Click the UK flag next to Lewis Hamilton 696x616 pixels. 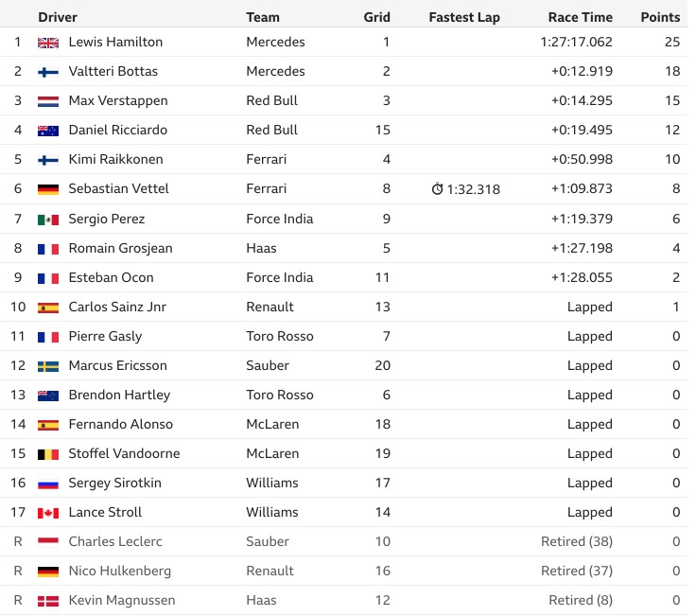48,43
